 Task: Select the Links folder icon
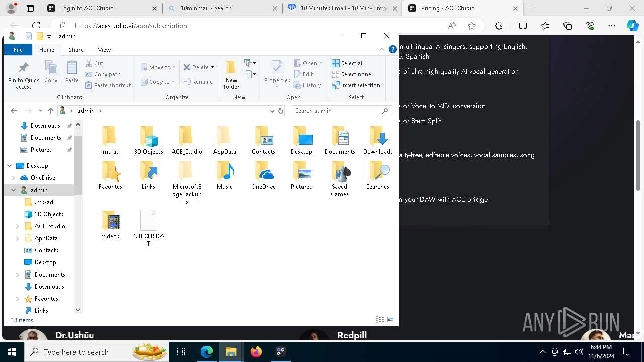(x=148, y=171)
